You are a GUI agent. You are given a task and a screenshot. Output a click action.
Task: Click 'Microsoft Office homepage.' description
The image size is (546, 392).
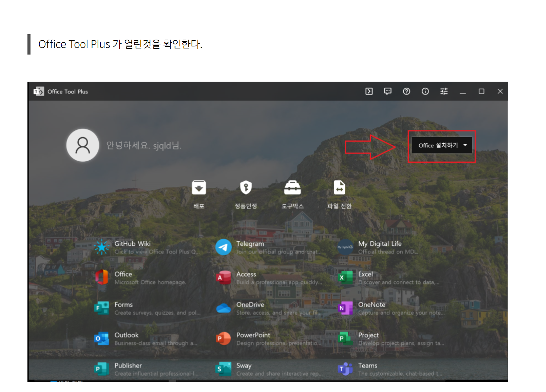(x=150, y=282)
